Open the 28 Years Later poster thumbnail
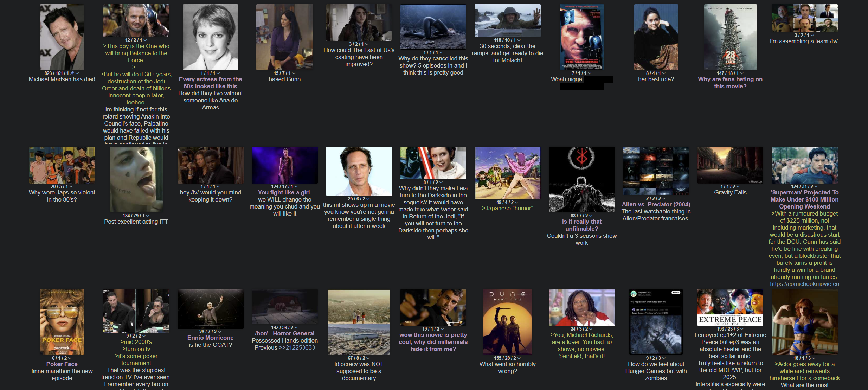868x390 pixels. (x=730, y=37)
